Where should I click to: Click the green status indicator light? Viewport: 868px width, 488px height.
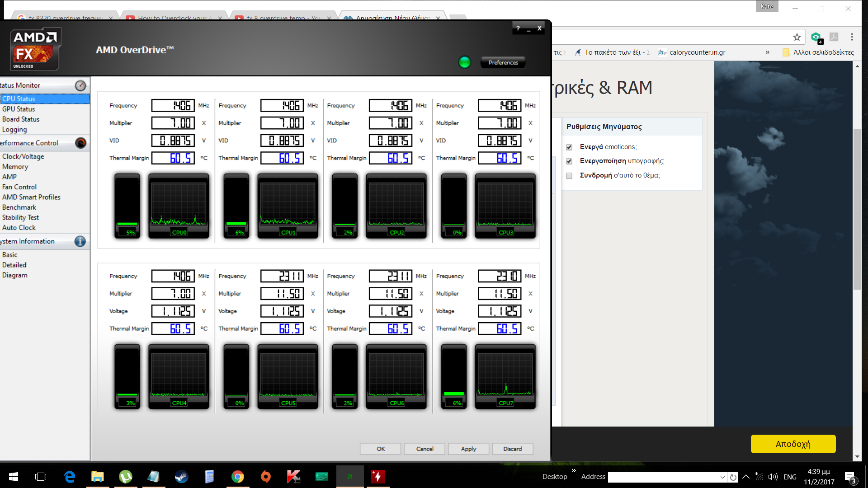[464, 62]
